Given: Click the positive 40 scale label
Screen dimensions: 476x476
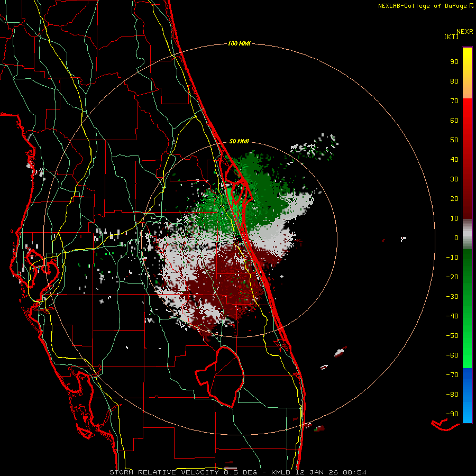Looking at the screenshot, I should pos(454,160).
